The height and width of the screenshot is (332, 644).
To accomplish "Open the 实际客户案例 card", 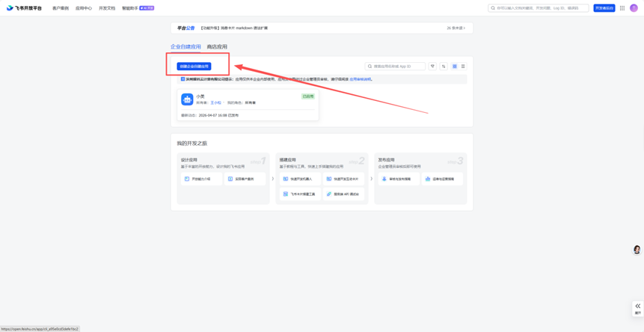I will click(245, 179).
